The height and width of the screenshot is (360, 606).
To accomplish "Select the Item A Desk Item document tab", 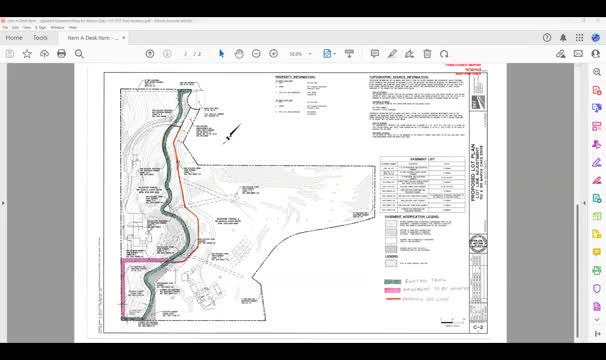I will (x=93, y=38).
